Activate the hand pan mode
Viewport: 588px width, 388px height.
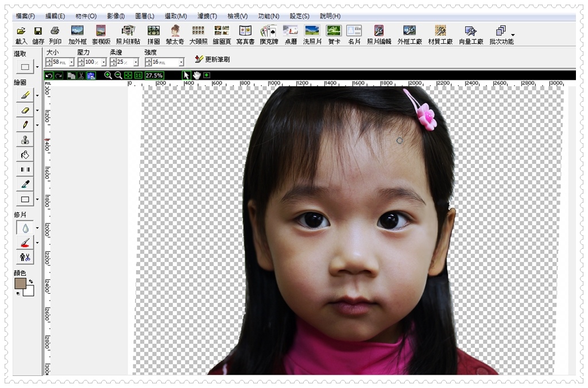click(x=196, y=75)
